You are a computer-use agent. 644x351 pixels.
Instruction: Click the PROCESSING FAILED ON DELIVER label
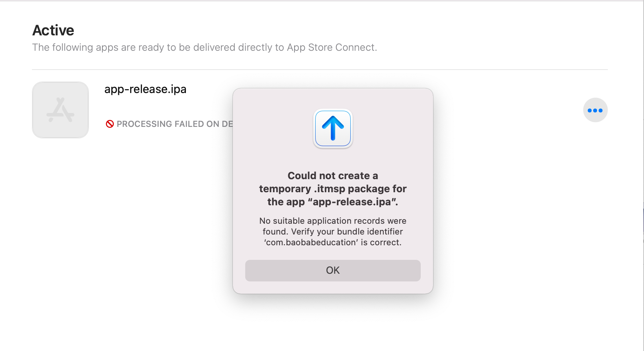(173, 124)
